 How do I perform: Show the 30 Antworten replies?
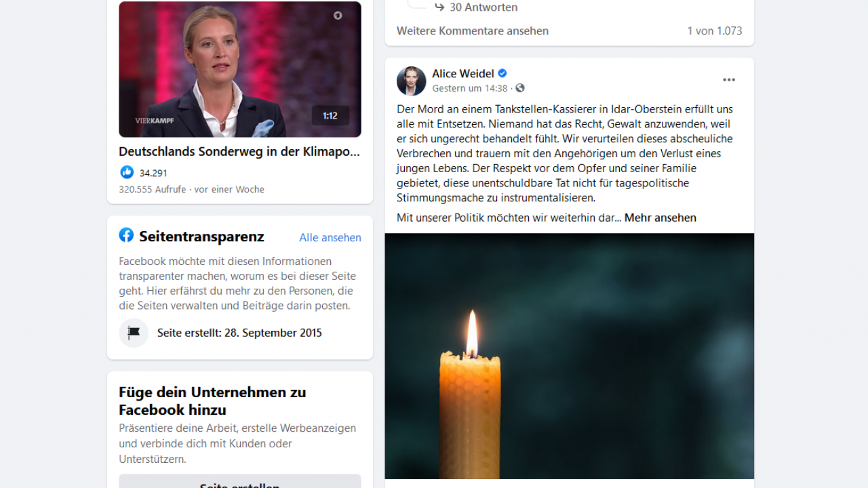click(484, 7)
